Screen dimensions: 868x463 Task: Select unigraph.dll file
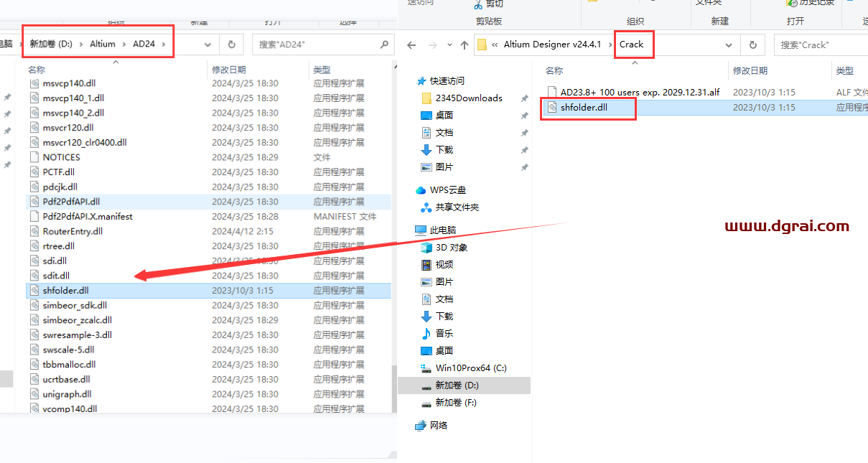click(67, 394)
